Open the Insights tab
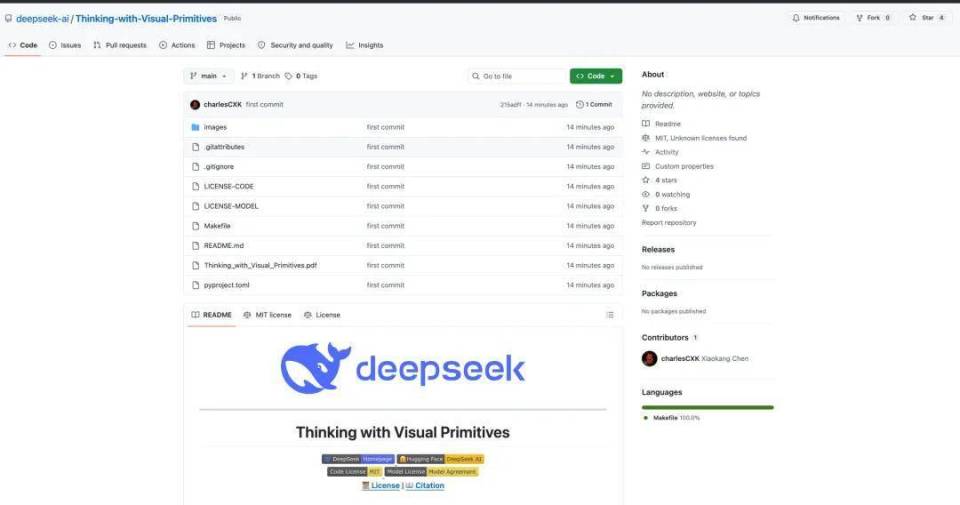The height and width of the screenshot is (505, 960). (x=364, y=45)
